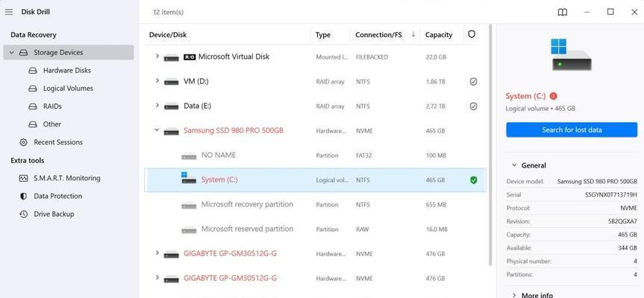Click the Recent Sessions gear icon

[x=23, y=142]
